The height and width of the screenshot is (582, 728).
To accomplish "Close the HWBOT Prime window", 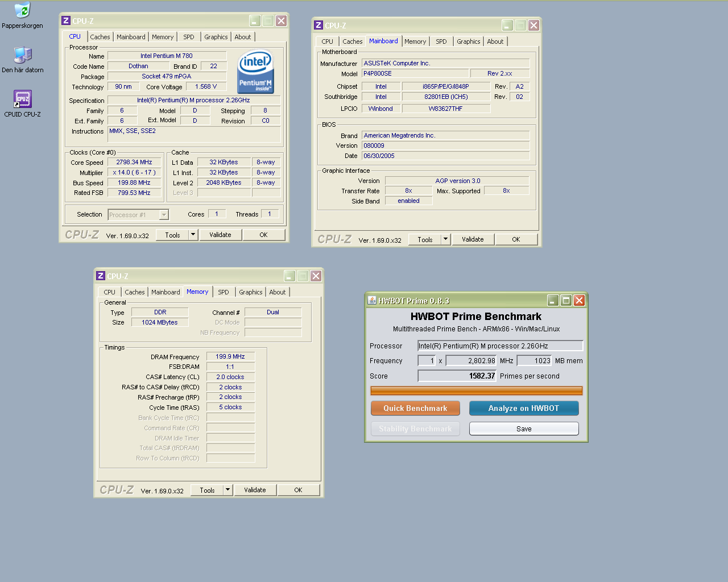I will point(579,301).
